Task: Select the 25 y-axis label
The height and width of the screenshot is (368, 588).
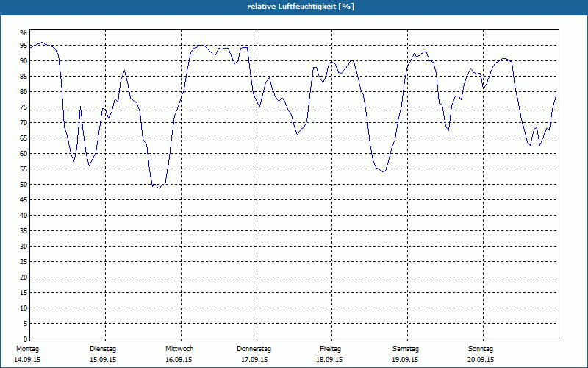Action: (24, 262)
